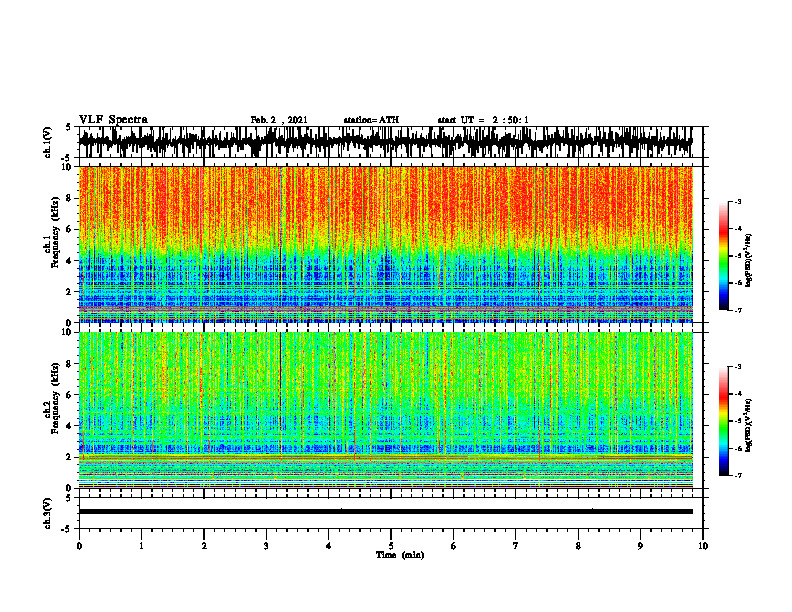Click the "-7" label on ch.1 color bar

point(738,310)
